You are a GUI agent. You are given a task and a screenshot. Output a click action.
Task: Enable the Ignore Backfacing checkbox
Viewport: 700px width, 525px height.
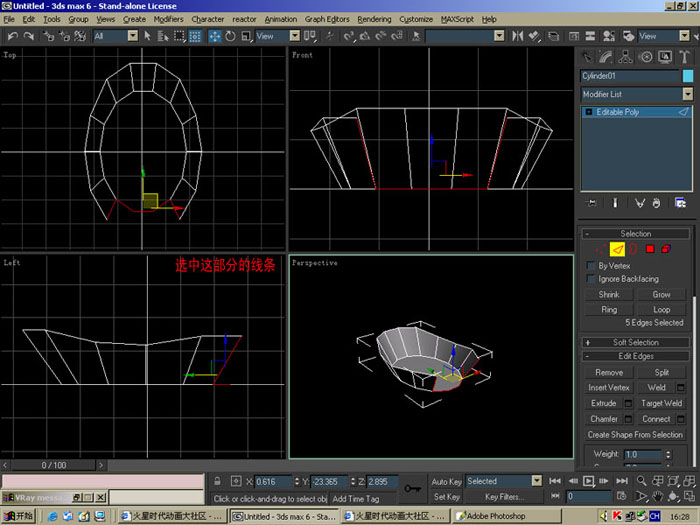coord(591,279)
